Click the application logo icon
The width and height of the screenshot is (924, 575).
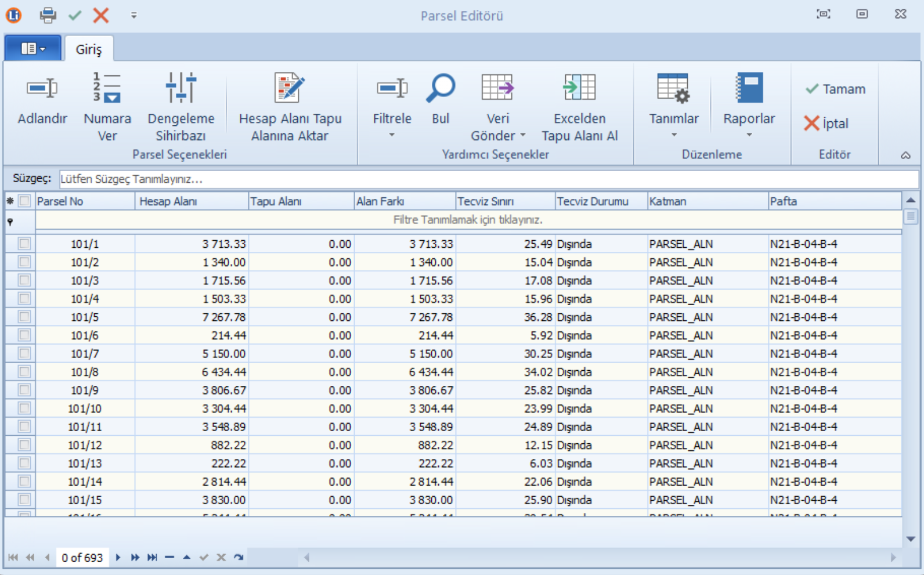point(14,15)
